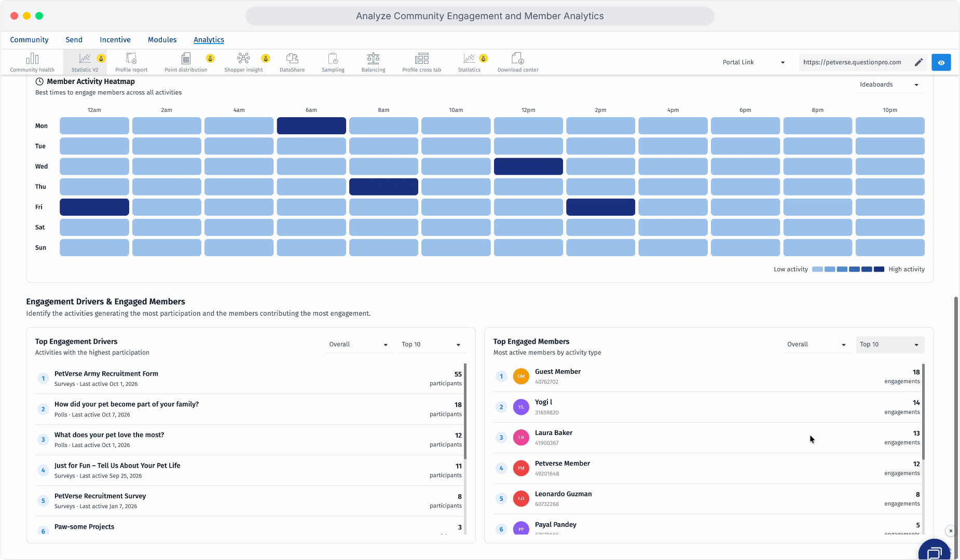Preview portal with blue eye button
Image resolution: width=960 pixels, height=560 pixels.
click(x=941, y=62)
